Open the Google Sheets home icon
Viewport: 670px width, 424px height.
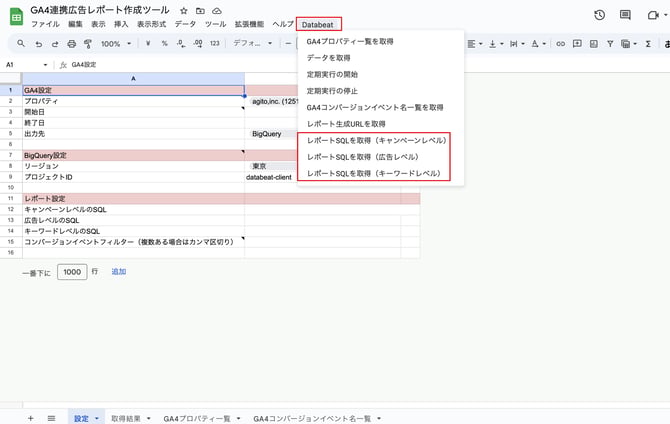pyautogui.click(x=16, y=16)
